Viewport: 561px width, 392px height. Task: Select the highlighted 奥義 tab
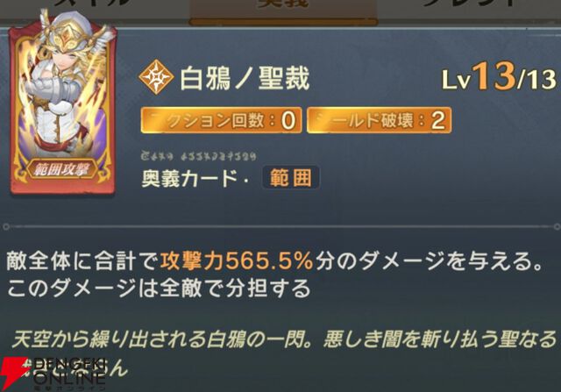coord(283,9)
